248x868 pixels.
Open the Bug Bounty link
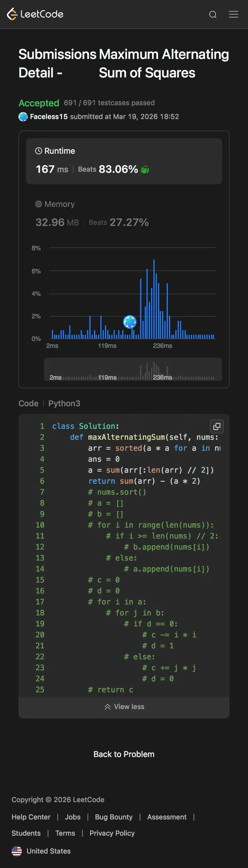click(114, 817)
